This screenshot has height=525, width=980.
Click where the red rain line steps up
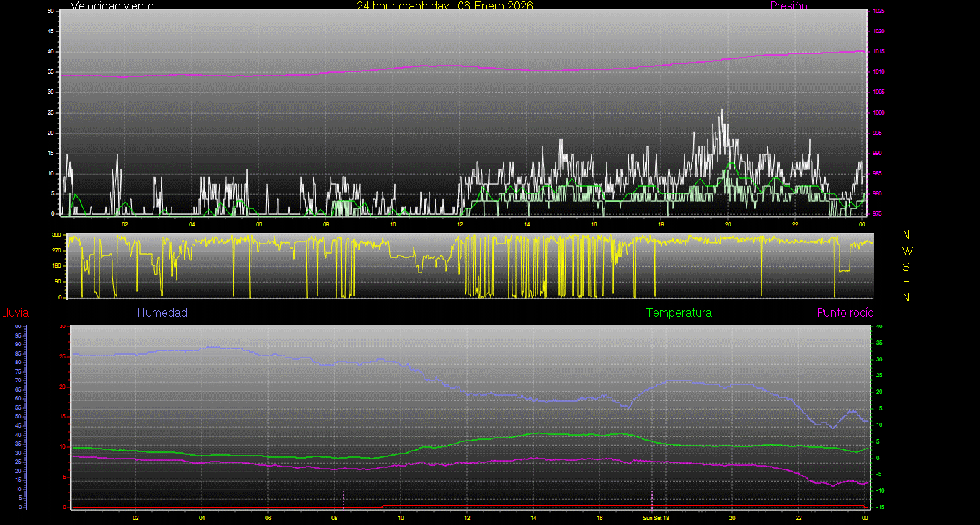pos(383,506)
